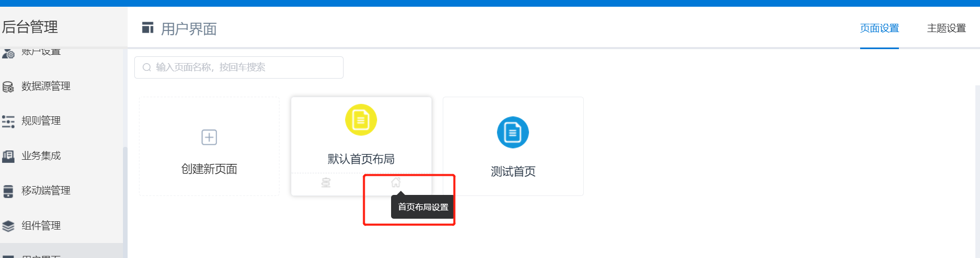Select the 创建新页面 card label
Viewport: 980px width, 258px height.
(209, 169)
